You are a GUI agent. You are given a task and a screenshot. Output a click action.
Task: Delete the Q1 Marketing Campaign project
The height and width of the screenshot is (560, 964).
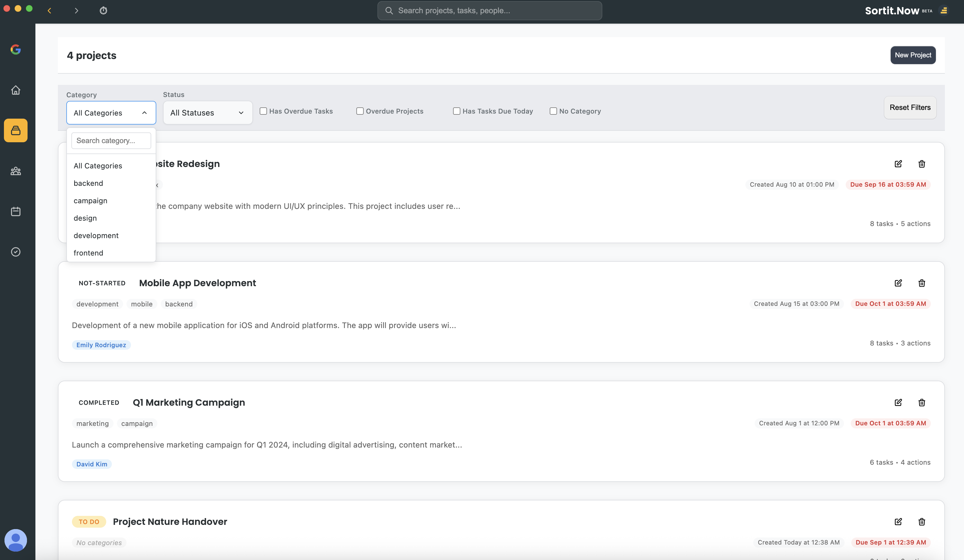[922, 402]
